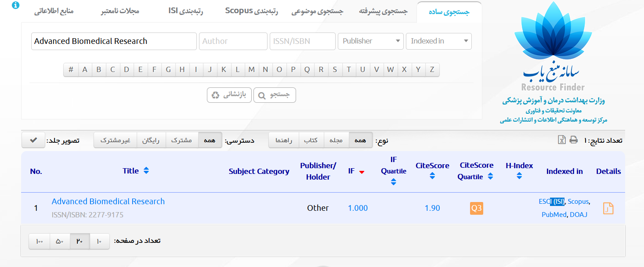Toggle the cover image checkmark button
This screenshot has width=644, height=267.
(33, 140)
